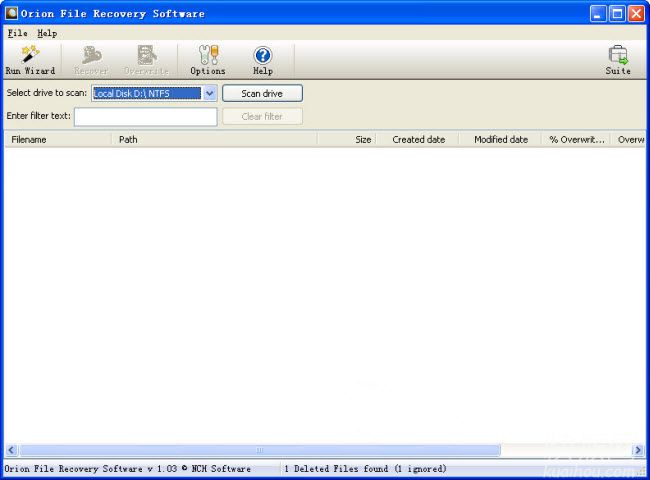Sort by the Modified date column header
The image size is (650, 480).
tap(500, 140)
